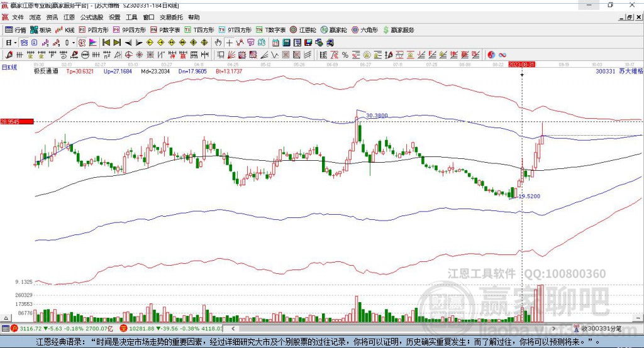Open the 交易委托 menu
Screen dimensions: 644x348
(170, 18)
